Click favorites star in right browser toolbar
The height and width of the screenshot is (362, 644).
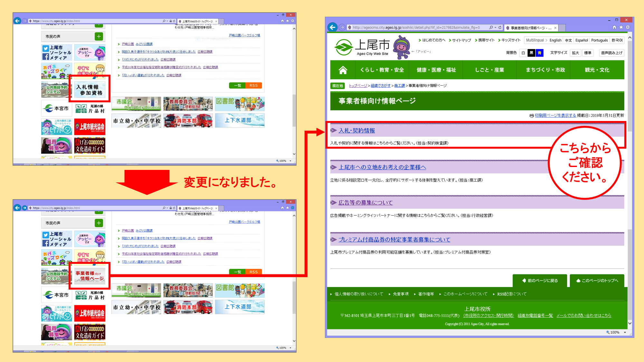pyautogui.click(x=621, y=27)
